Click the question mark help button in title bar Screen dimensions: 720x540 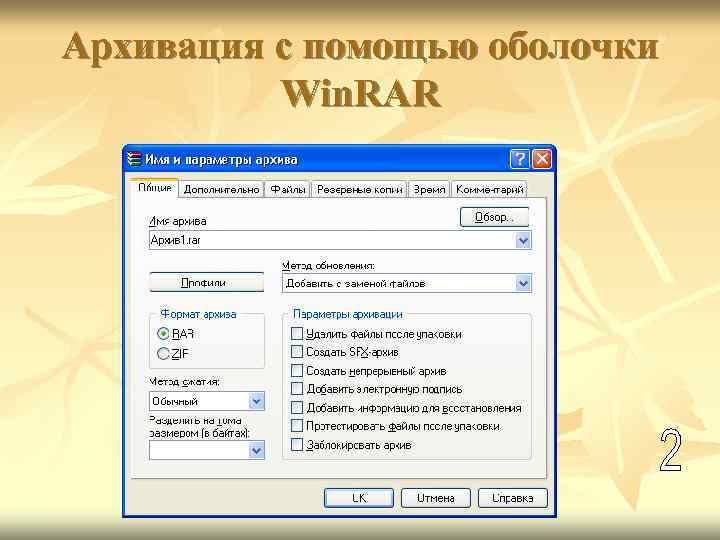[520, 159]
